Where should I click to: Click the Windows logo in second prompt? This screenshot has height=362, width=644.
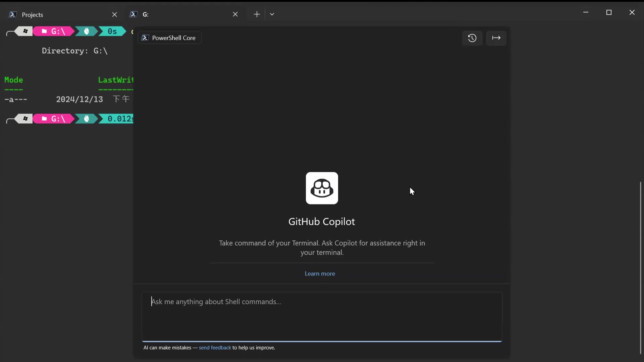coord(25,119)
